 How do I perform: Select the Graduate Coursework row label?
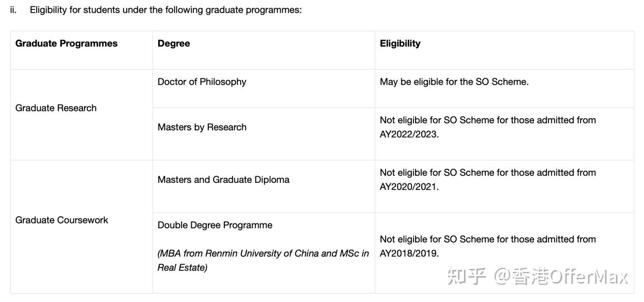62,220
